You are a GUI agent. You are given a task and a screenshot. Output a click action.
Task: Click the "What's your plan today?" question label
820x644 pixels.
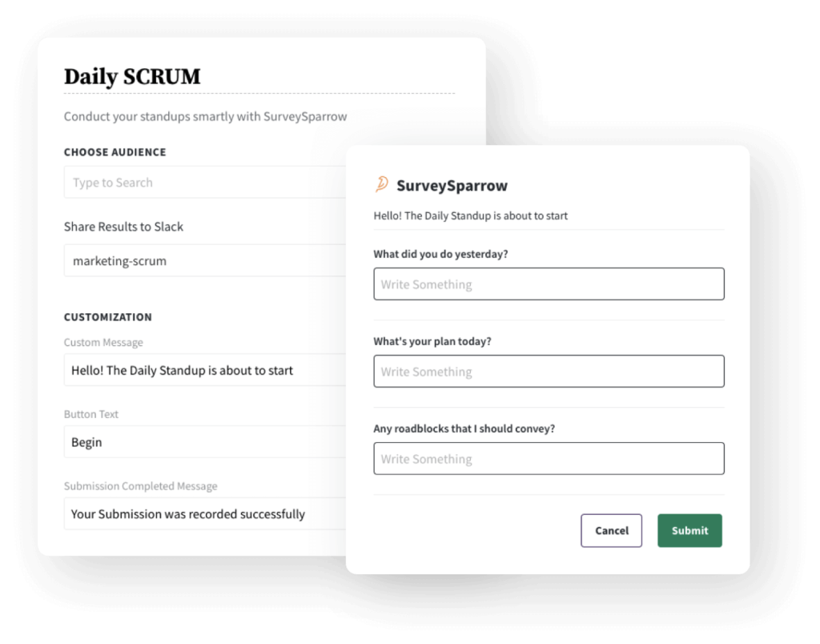point(432,341)
